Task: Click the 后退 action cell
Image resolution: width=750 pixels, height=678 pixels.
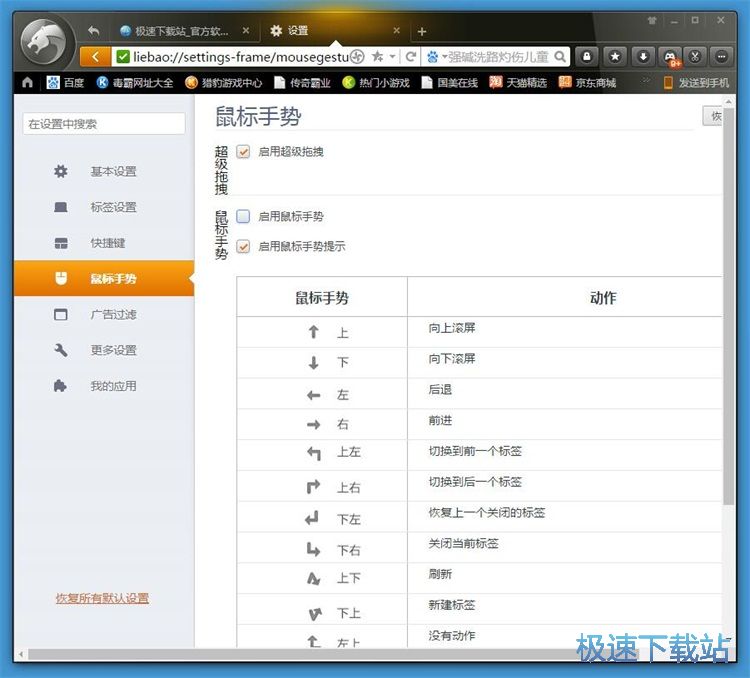Action: point(564,393)
